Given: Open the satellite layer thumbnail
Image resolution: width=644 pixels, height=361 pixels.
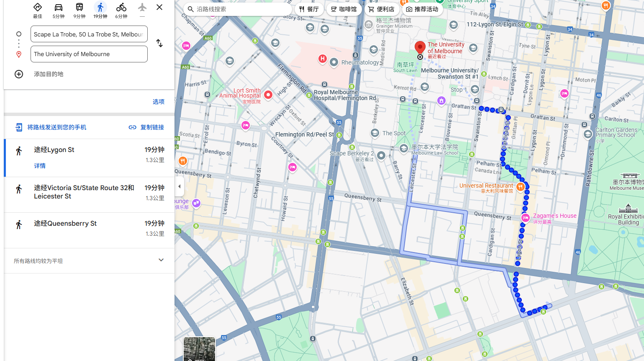Looking at the screenshot, I should (199, 349).
